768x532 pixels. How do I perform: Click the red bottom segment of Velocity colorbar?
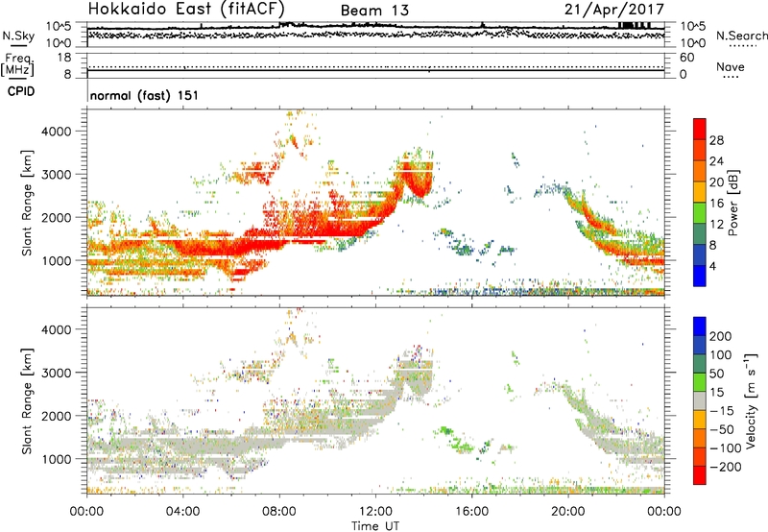click(700, 475)
